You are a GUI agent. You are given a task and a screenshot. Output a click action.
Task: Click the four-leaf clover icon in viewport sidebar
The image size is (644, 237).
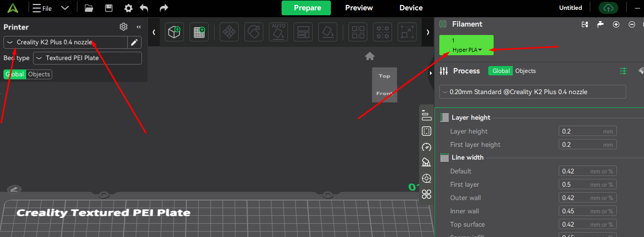pos(427,194)
